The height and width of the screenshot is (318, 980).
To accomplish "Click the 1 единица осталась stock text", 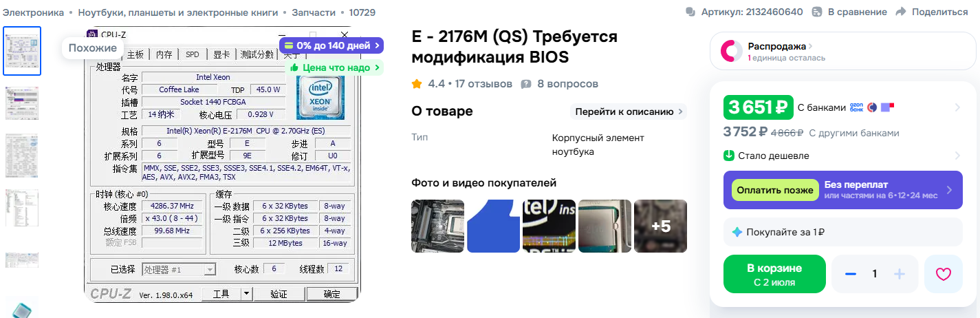I will (x=787, y=58).
